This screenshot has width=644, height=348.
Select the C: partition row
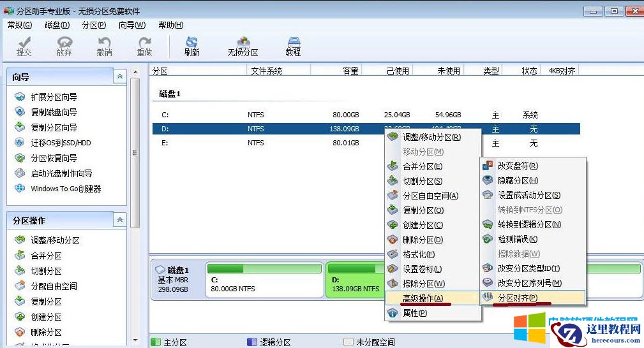coord(366,115)
